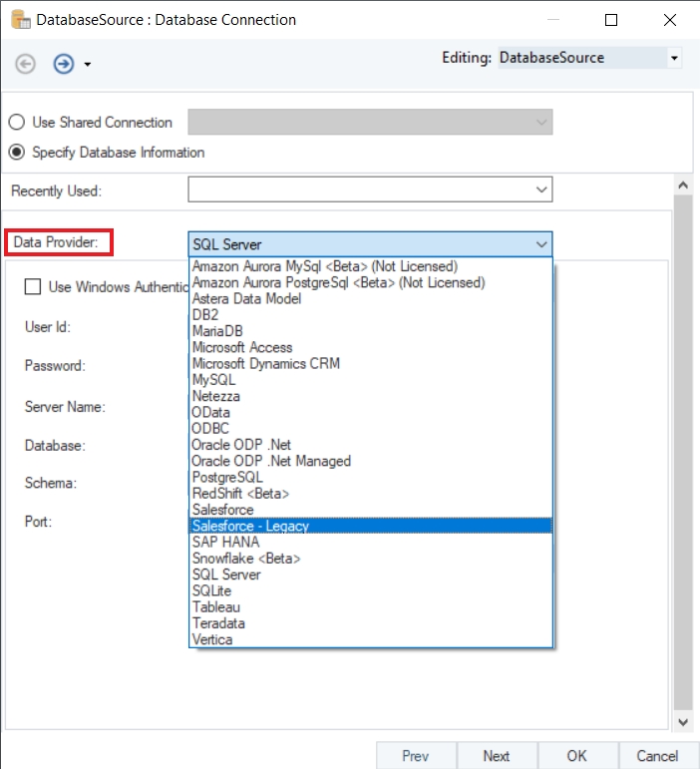Click the back arrow navigation icon
The image size is (700, 769).
point(25,64)
